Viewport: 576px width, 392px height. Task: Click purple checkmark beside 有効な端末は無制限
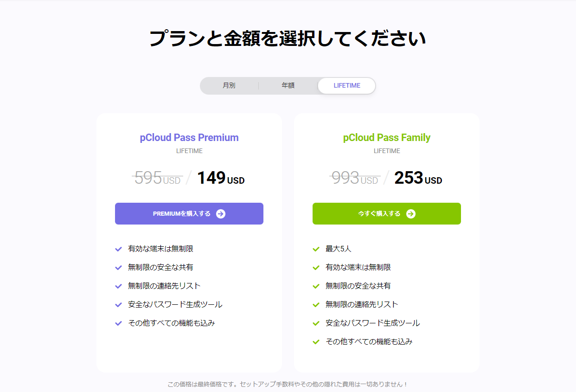pos(118,249)
